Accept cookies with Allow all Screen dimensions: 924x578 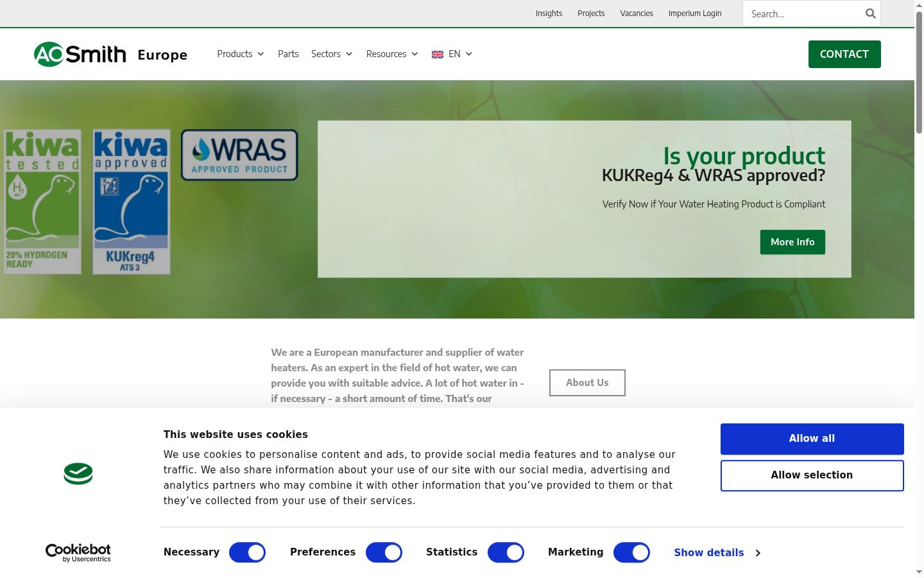pyautogui.click(x=812, y=439)
